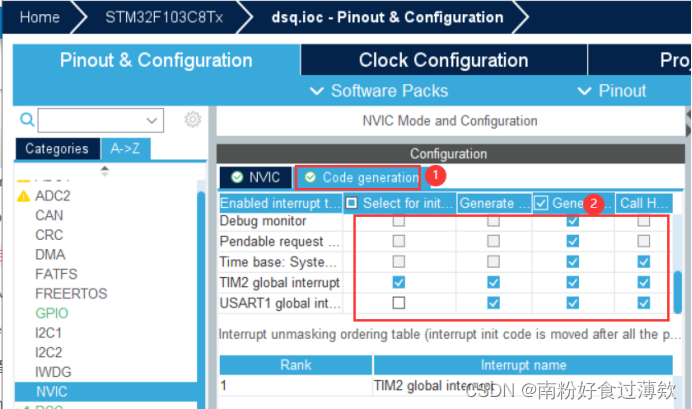Switch to the Clock Configuration tab

444,60
